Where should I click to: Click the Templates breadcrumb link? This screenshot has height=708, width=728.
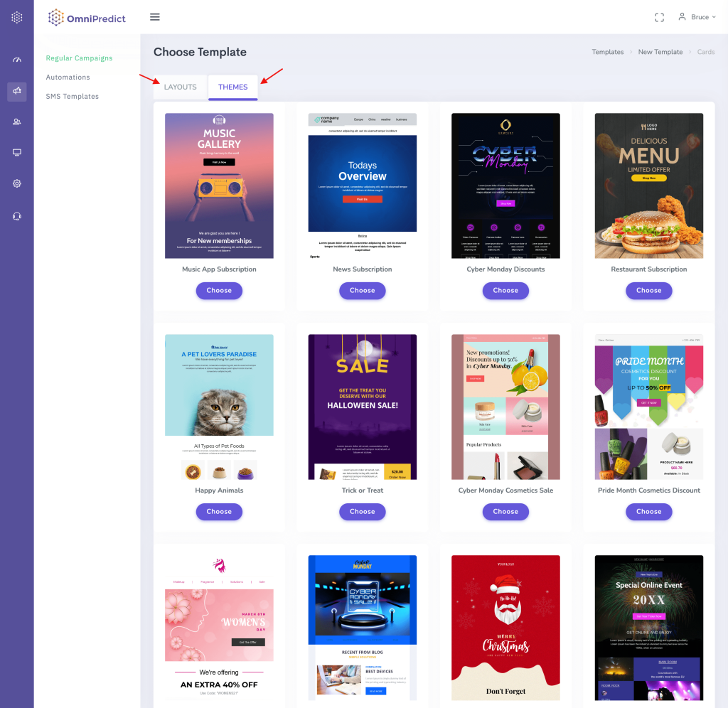coord(608,52)
